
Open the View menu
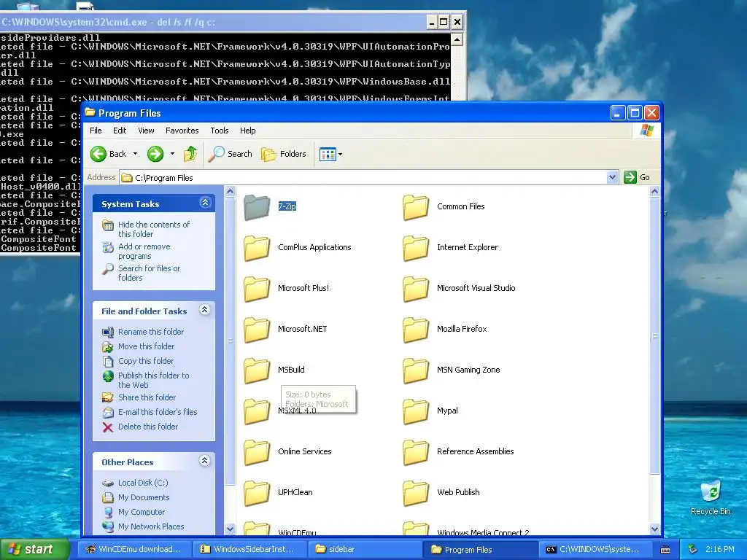[146, 131]
